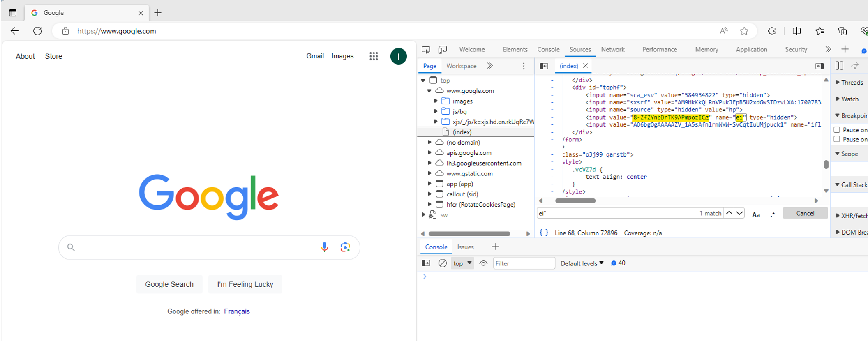Open the Issues drawer tab
Screen dimensions: 868x348
pos(465,247)
